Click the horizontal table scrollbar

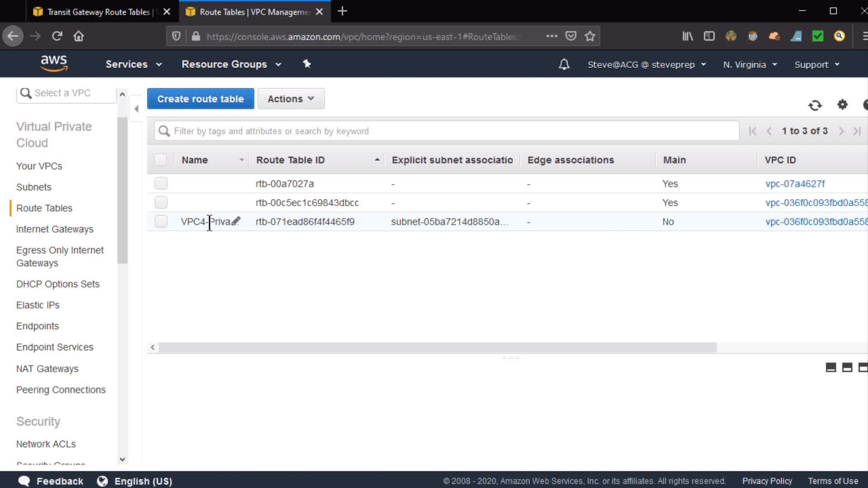pos(437,347)
